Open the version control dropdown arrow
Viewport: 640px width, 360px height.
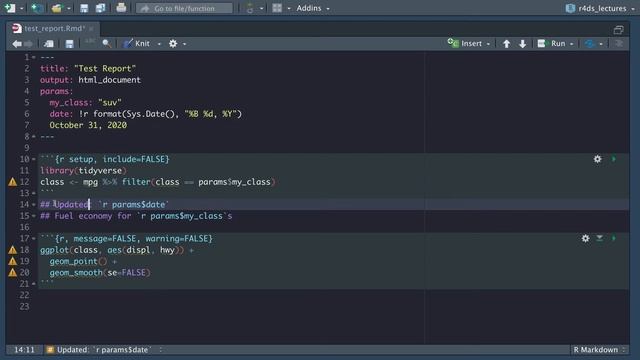(x=262, y=8)
